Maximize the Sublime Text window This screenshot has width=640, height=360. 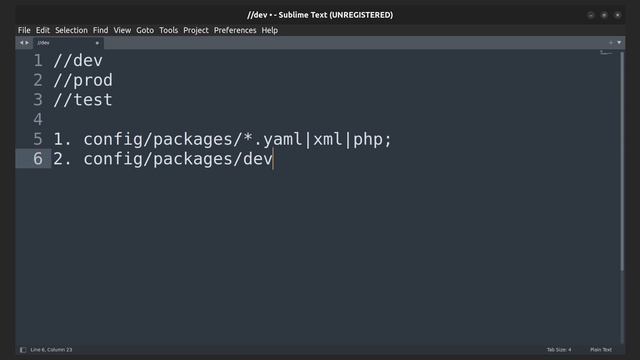pos(604,15)
